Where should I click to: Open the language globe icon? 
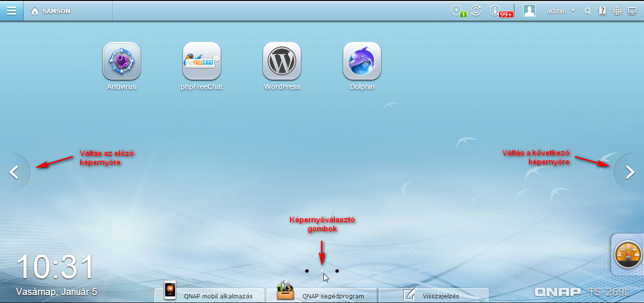(x=617, y=11)
